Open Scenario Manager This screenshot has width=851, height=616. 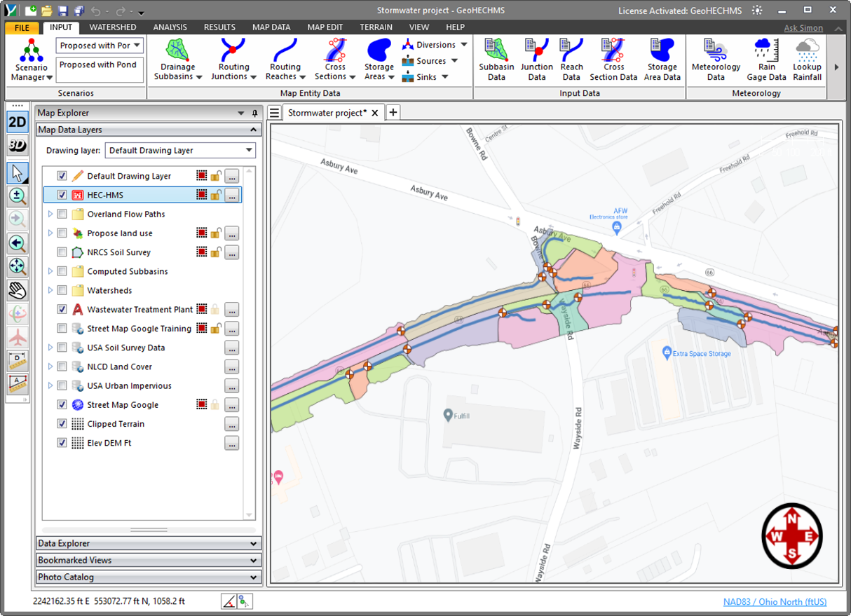click(x=31, y=60)
